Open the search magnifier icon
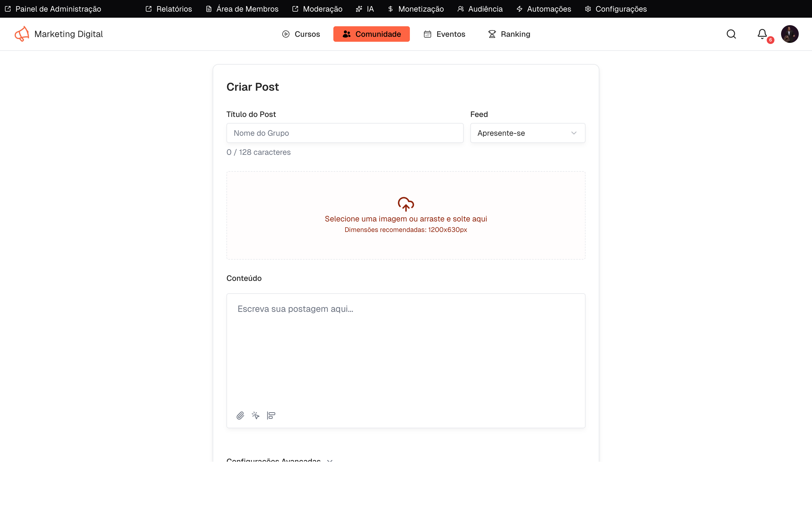 [731, 34]
